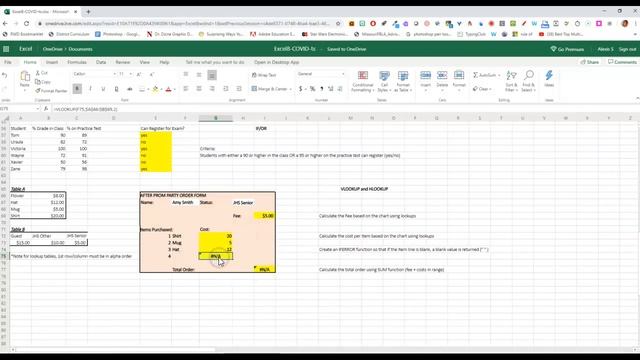Apply the yellow fill color bucket
The image size is (640, 360).
(155, 89)
